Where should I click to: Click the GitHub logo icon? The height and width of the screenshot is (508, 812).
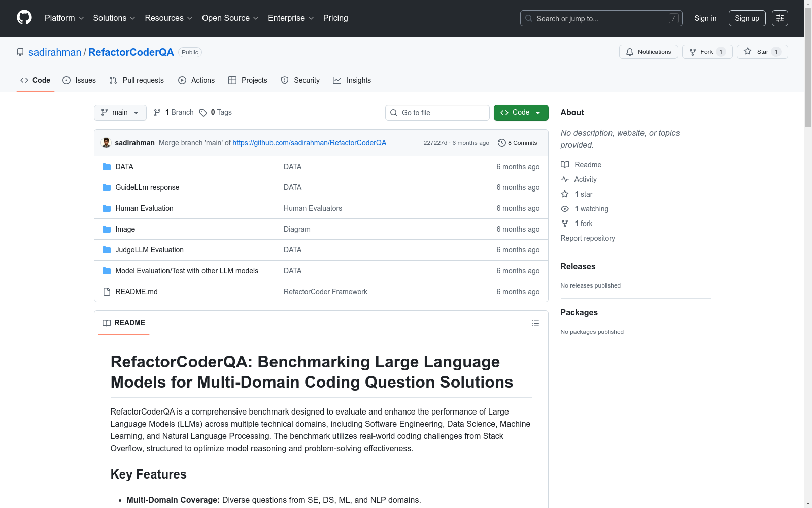pos(24,18)
